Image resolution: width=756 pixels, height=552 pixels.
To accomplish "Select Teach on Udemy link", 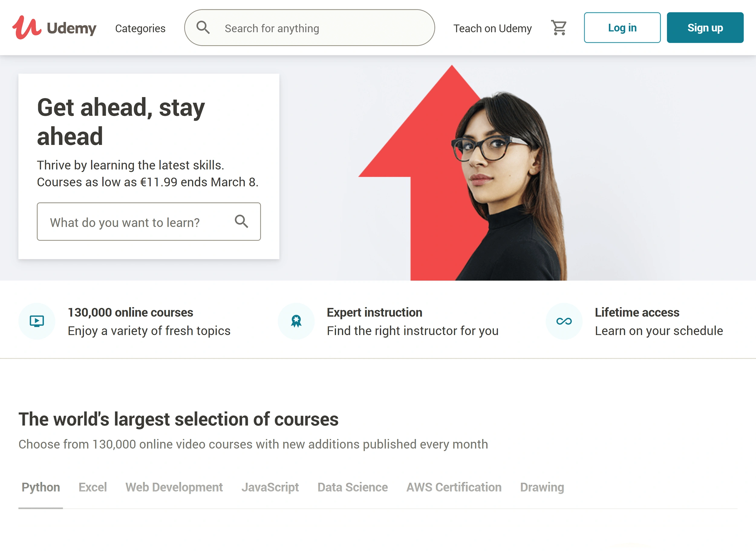I will coord(492,27).
